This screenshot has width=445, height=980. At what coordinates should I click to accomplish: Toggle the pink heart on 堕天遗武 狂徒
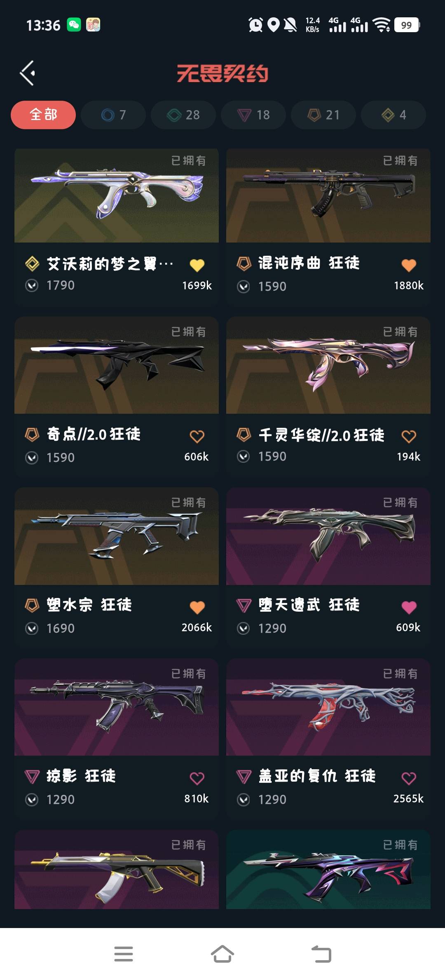coord(409,607)
